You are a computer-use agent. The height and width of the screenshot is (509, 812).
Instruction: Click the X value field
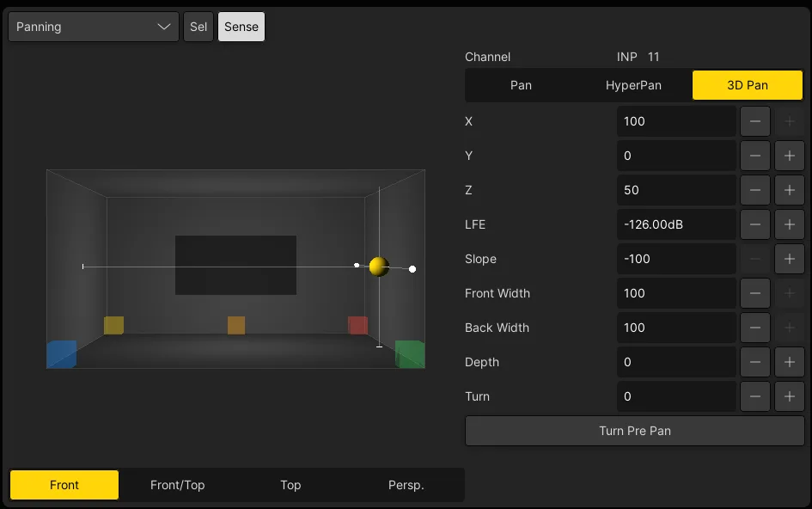[676, 121]
